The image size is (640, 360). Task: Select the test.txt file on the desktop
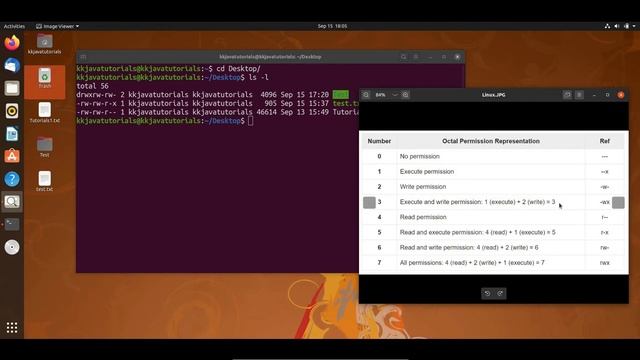click(x=44, y=181)
